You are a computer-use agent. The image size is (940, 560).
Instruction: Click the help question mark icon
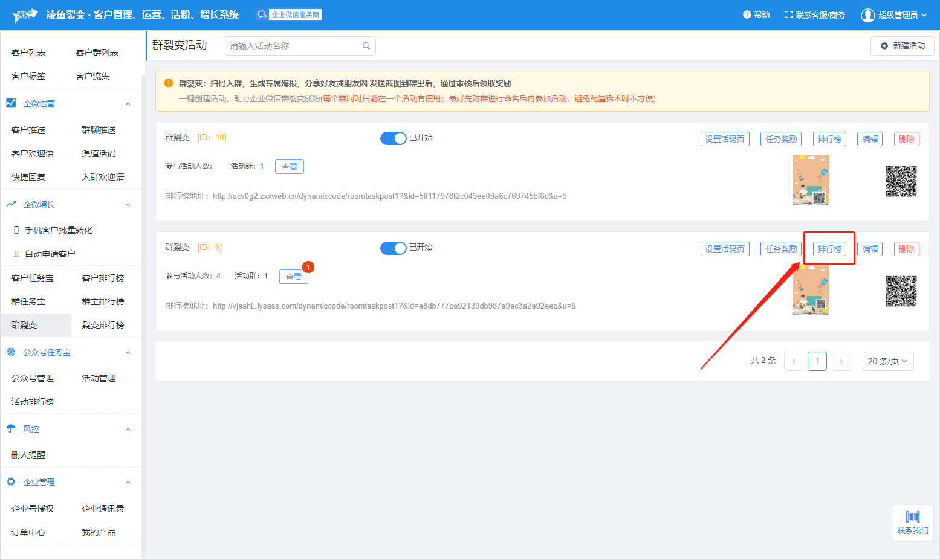coord(747,14)
